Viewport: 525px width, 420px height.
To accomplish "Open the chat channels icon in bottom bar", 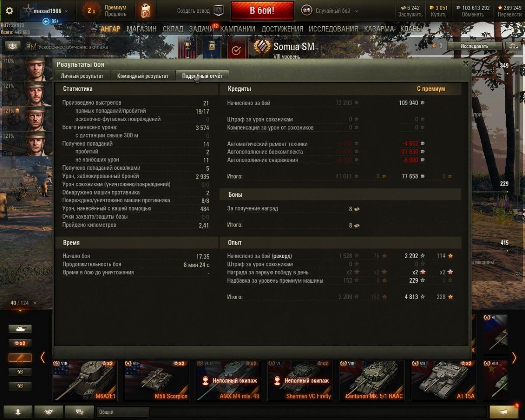I will (x=79, y=412).
